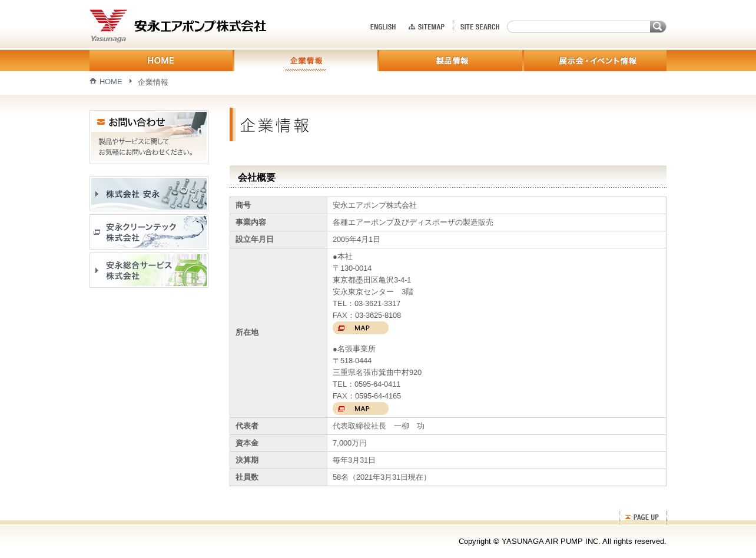Viewport: 756px width, 558px height.
Task: Click the 決算期 row header
Action: (x=278, y=460)
